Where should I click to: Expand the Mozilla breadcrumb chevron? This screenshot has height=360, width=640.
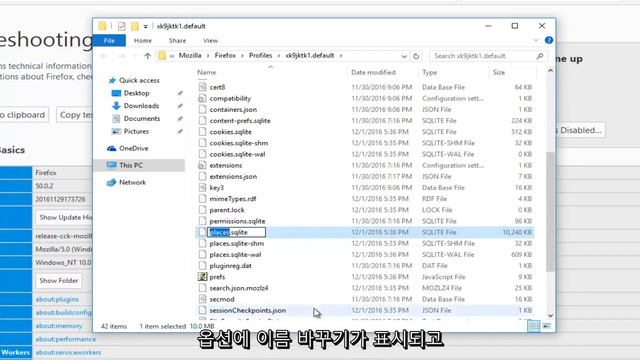pyautogui.click(x=208, y=56)
